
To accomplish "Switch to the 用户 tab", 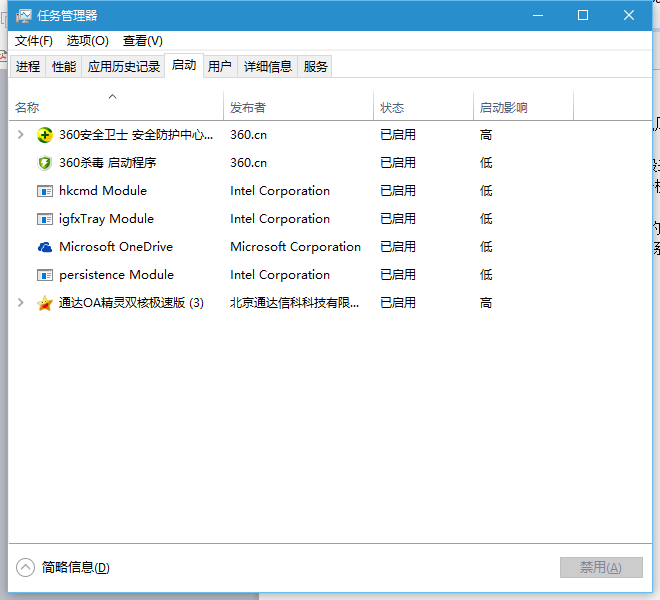I will tap(220, 67).
